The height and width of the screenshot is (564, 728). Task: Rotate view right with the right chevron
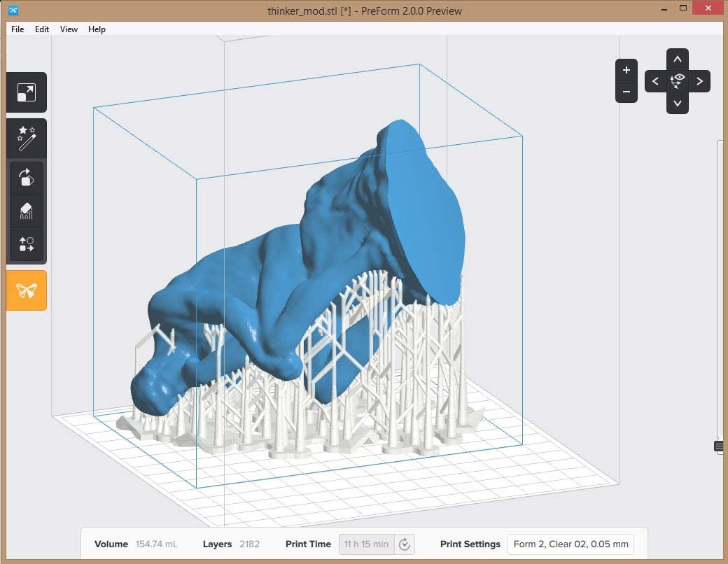coord(699,81)
